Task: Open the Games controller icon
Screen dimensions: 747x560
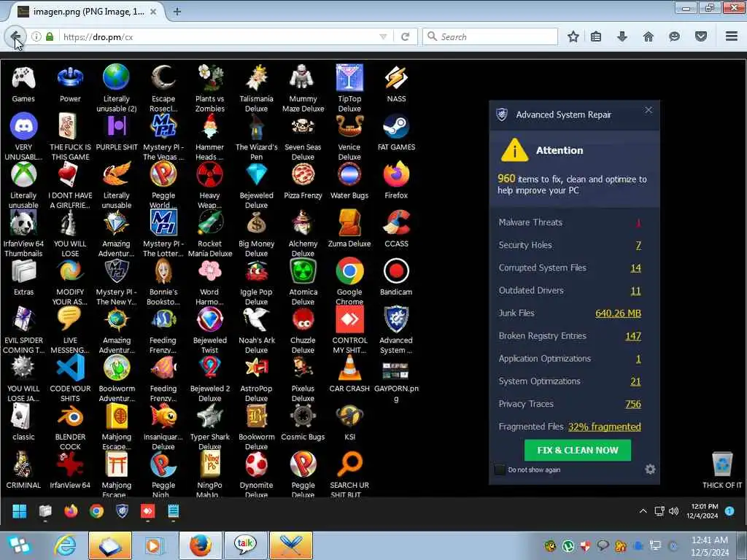Action: point(23,78)
